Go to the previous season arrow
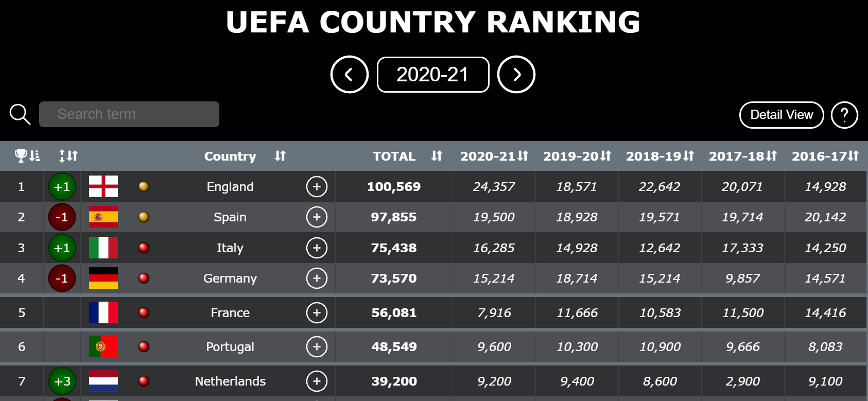This screenshot has height=401, width=868. [x=350, y=75]
